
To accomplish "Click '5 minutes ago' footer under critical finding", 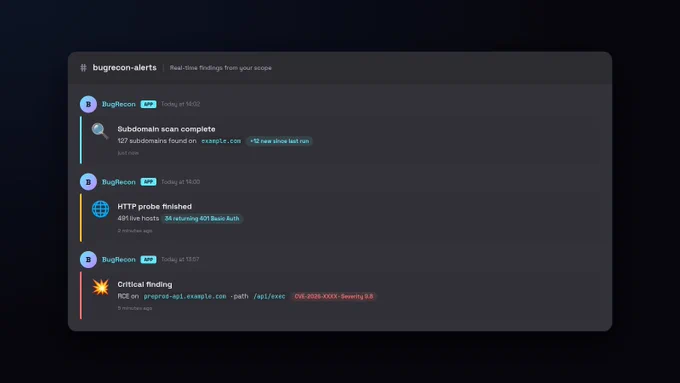I will point(135,308).
